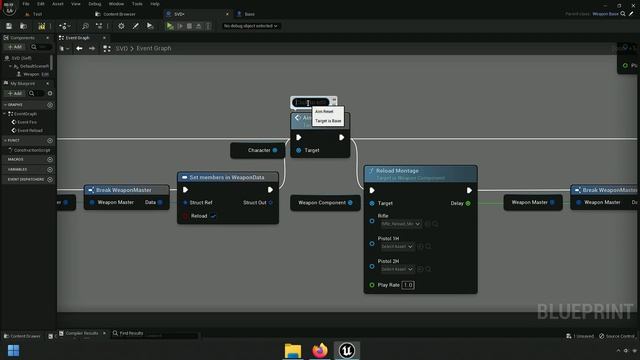Viewport: 640px width, 360px height.
Task: Choose Target is Base from autocomplete popup
Action: click(328, 121)
